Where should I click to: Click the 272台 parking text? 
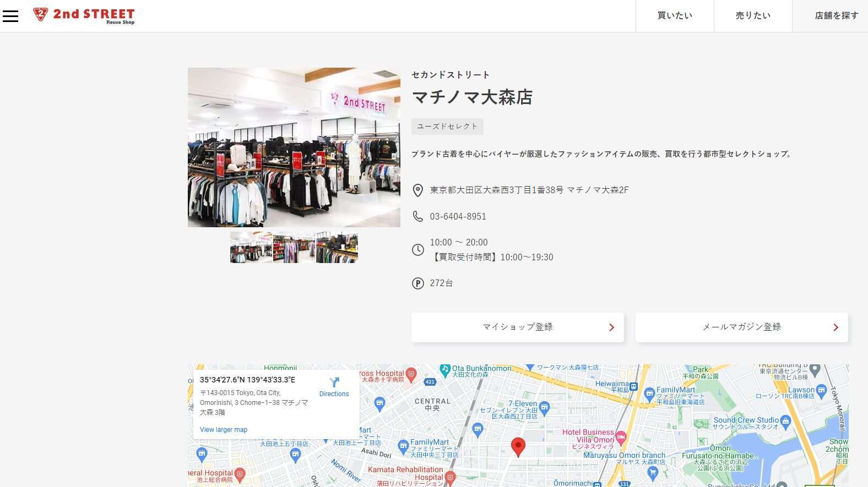(441, 283)
